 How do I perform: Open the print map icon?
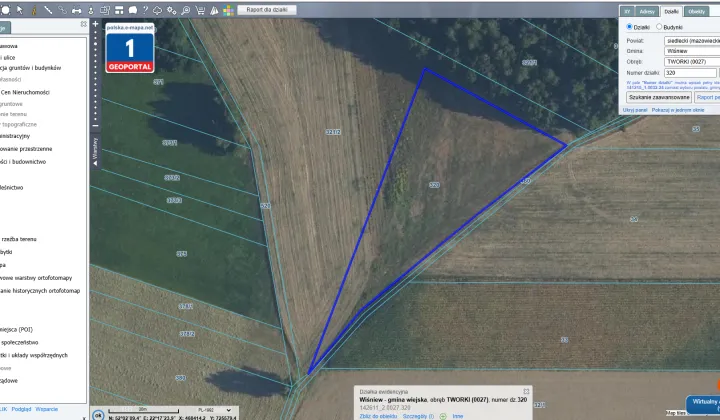[x=77, y=10]
